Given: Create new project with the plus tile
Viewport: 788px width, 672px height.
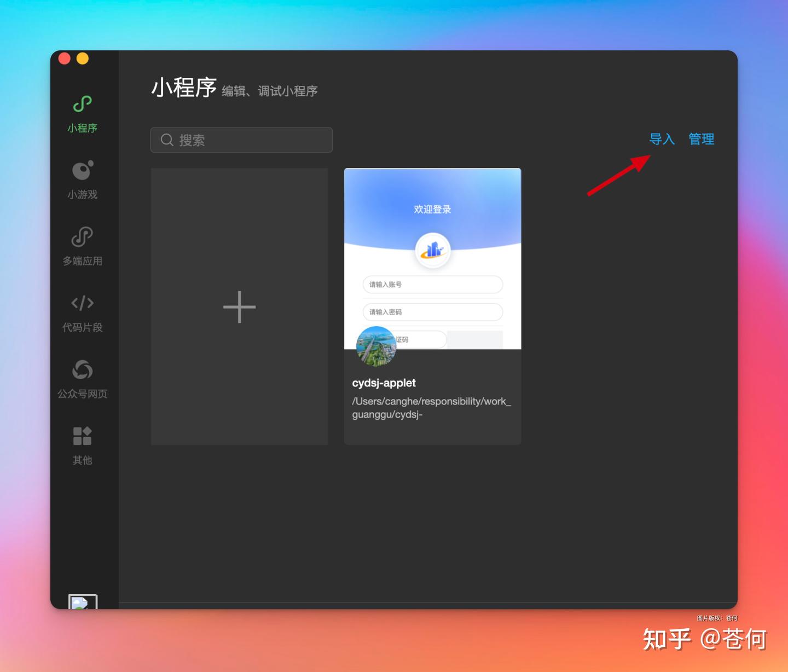Looking at the screenshot, I should click(239, 306).
